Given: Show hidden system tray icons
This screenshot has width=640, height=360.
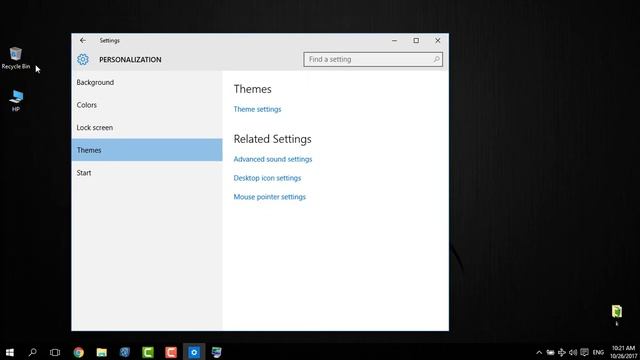Looking at the screenshot, I should tap(539, 352).
